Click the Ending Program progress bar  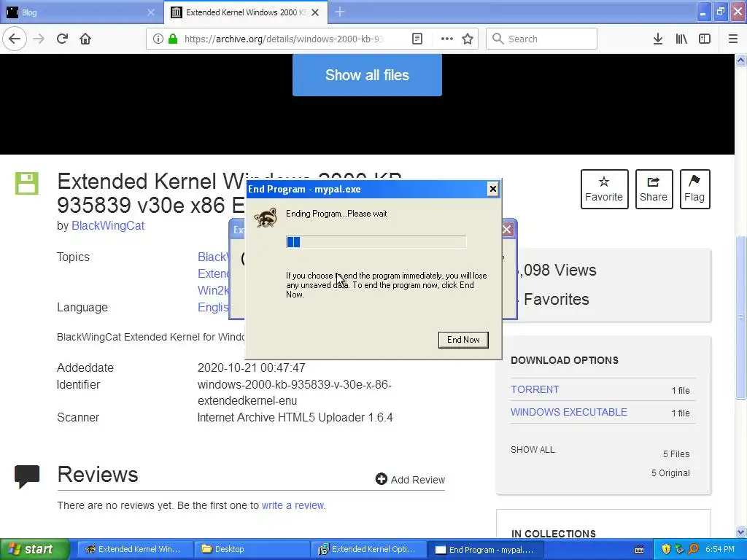click(376, 242)
